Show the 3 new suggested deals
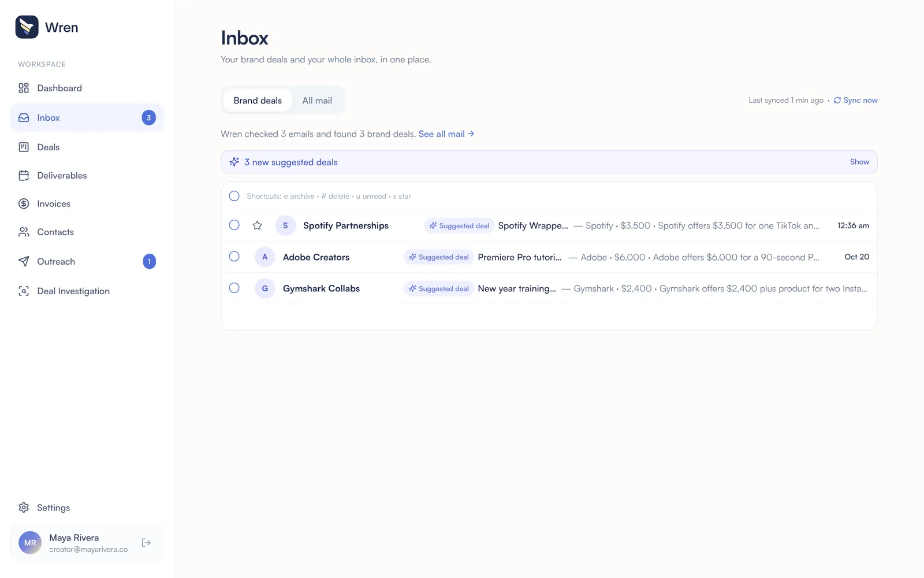This screenshot has height=578, width=924. [x=859, y=162]
